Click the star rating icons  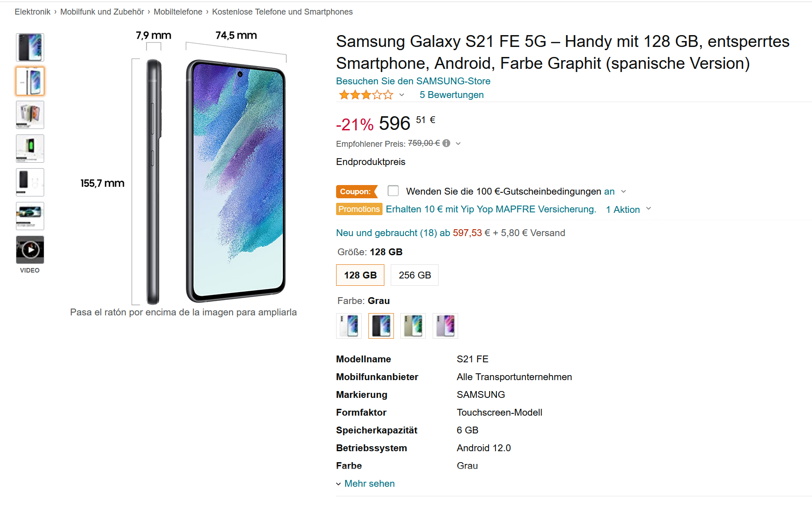coord(366,95)
